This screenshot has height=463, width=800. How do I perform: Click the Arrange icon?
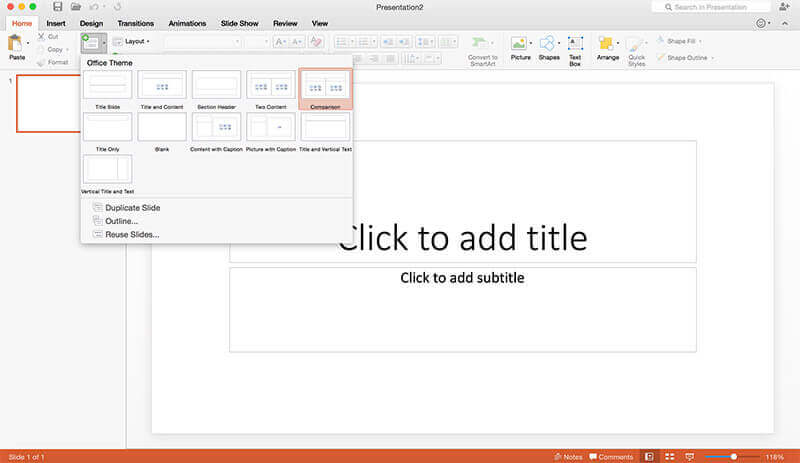(606, 45)
